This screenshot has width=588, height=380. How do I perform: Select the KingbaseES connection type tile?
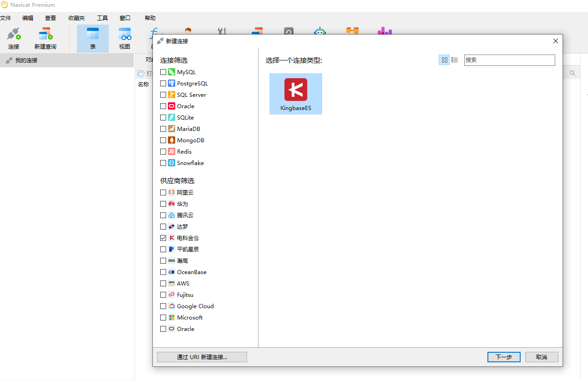click(x=296, y=94)
